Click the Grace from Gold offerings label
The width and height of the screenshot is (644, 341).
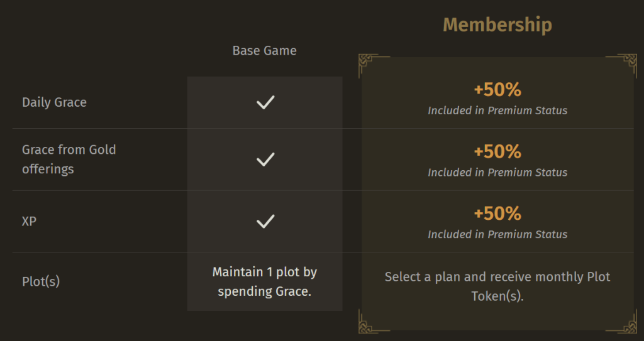69,160
